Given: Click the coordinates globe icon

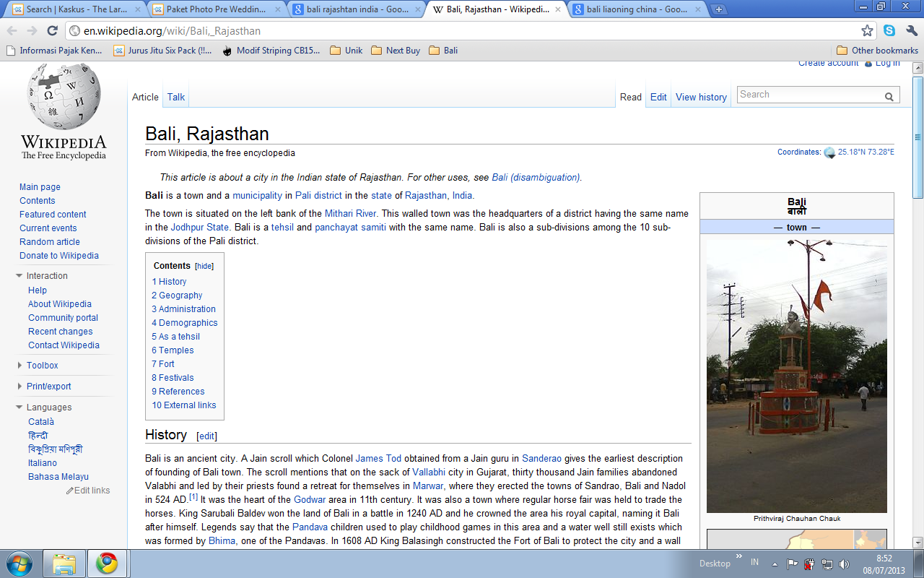Looking at the screenshot, I should [x=829, y=152].
